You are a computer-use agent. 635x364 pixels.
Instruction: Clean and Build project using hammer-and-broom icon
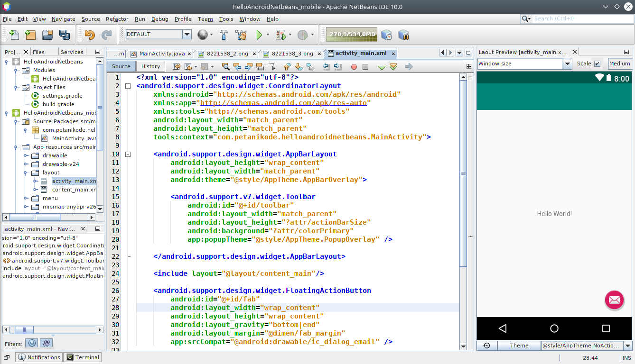pos(241,35)
